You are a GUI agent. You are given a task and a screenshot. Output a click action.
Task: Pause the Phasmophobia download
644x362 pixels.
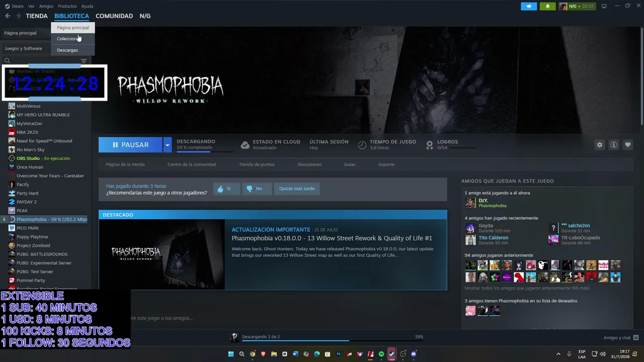[131, 145]
